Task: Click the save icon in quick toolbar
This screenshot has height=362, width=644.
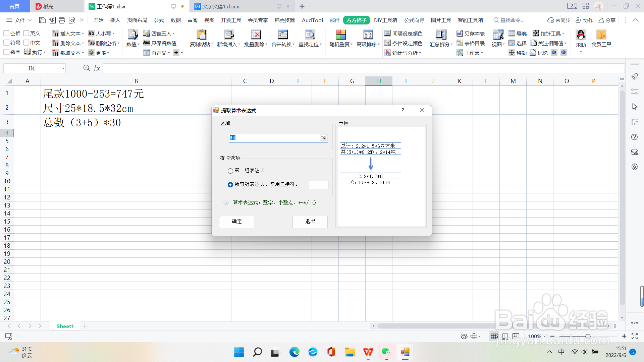Action: click(x=42, y=20)
